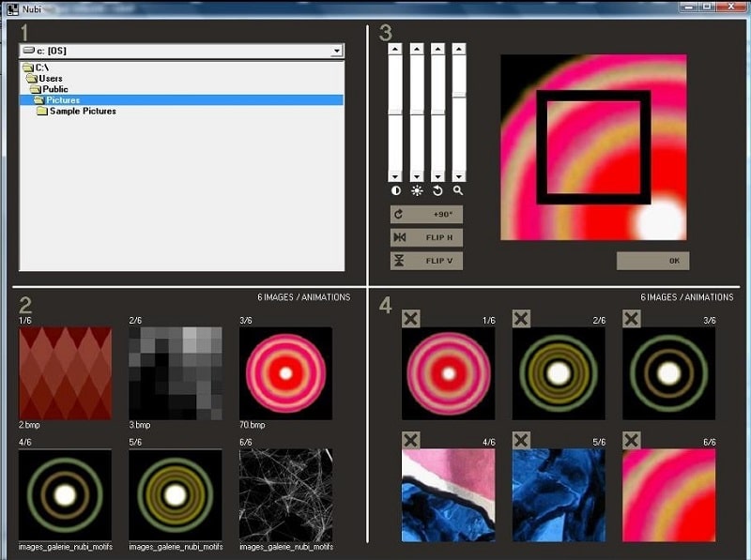Select the Public folder in tree
751x560 pixels.
54,89
